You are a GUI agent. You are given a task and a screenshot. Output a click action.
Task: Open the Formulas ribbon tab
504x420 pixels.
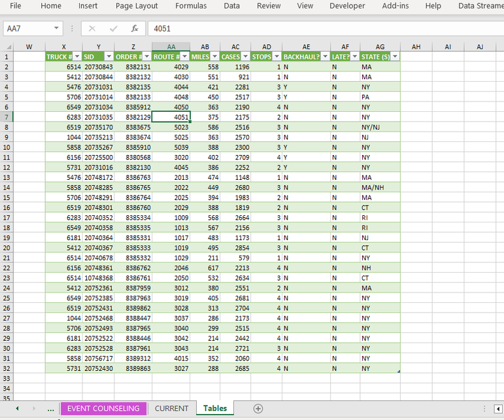coord(191,6)
